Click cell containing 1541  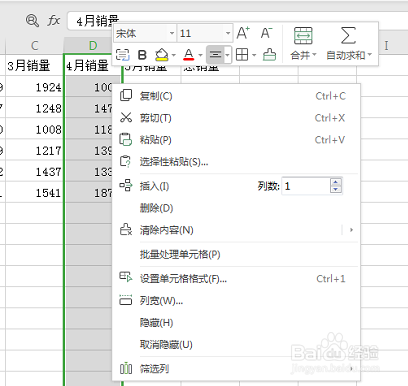pyautogui.click(x=34, y=193)
